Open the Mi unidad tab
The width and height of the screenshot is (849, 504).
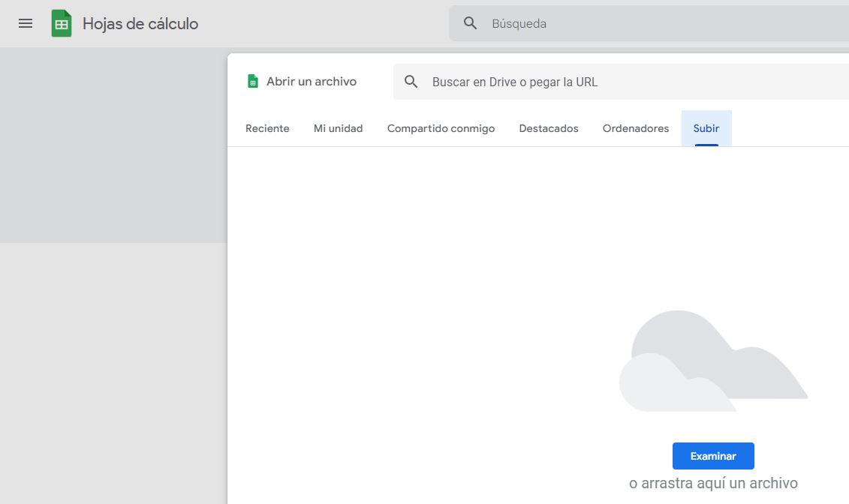point(339,129)
